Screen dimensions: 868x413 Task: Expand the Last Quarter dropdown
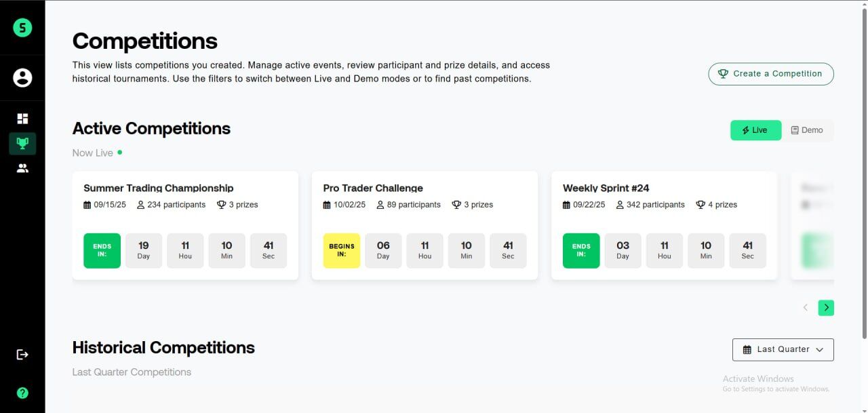tap(783, 349)
